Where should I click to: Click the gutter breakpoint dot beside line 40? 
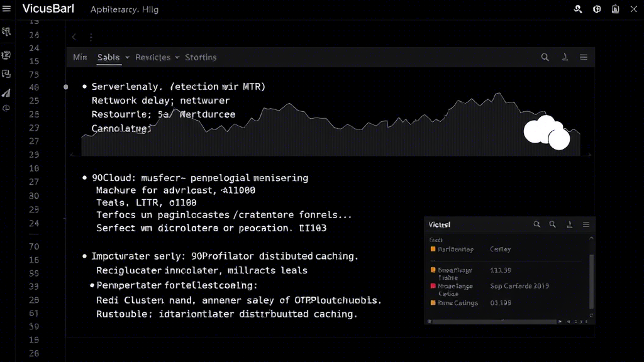(65, 87)
